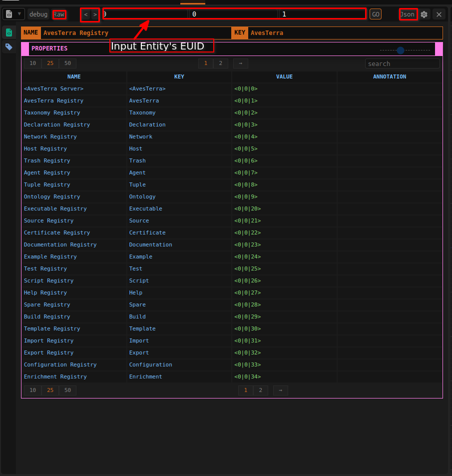Sort by NAME column header
The height and width of the screenshot is (476, 452).
[74, 76]
